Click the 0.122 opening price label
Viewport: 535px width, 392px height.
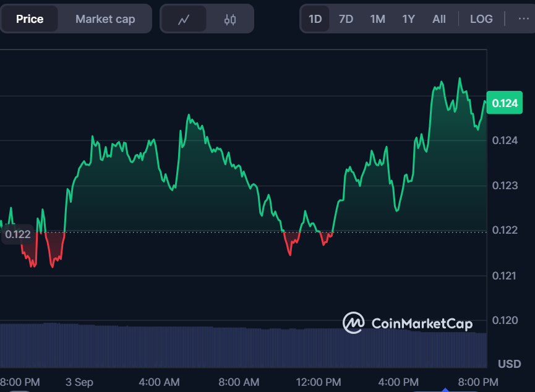(x=17, y=234)
